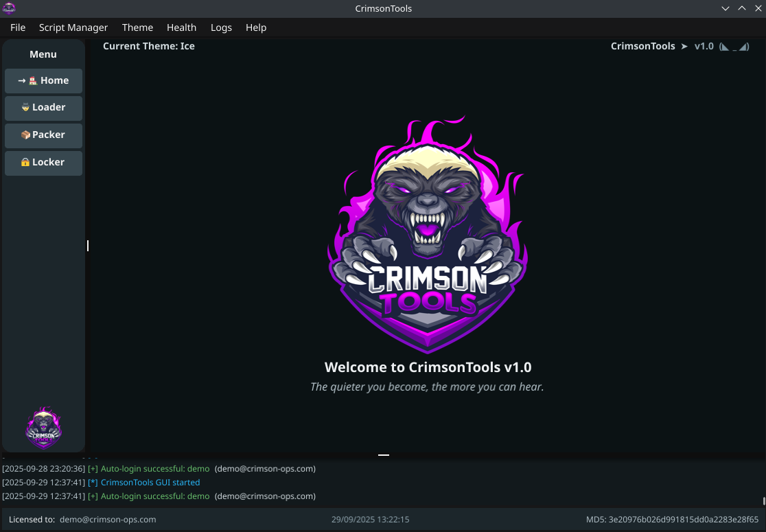Click the CrimsonTools honey badger logo in sidebar
The image size is (766, 532).
point(43,427)
